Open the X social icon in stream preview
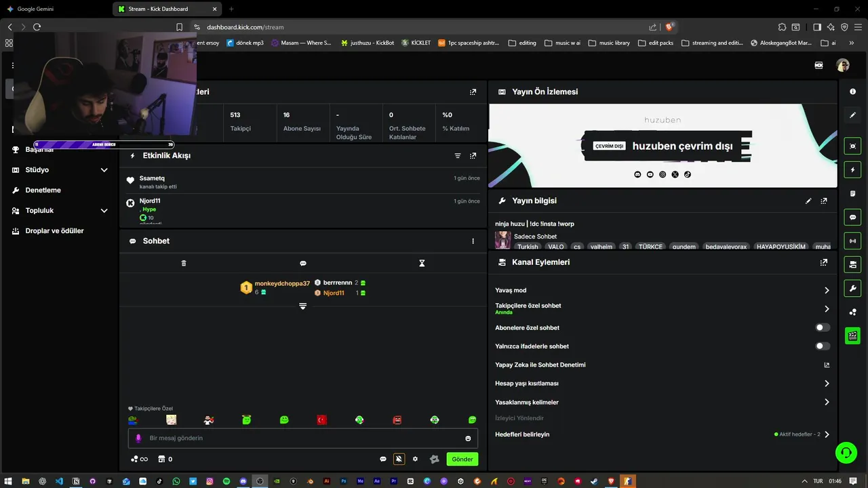 [x=675, y=174]
